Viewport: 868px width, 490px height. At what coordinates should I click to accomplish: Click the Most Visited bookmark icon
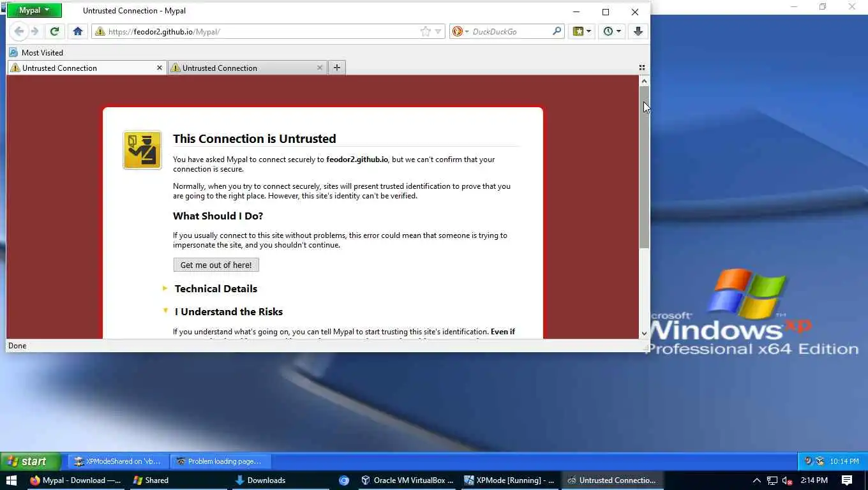click(13, 52)
